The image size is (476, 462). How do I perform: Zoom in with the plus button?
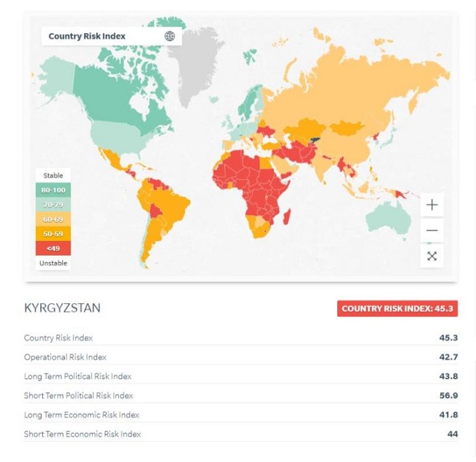(432, 205)
